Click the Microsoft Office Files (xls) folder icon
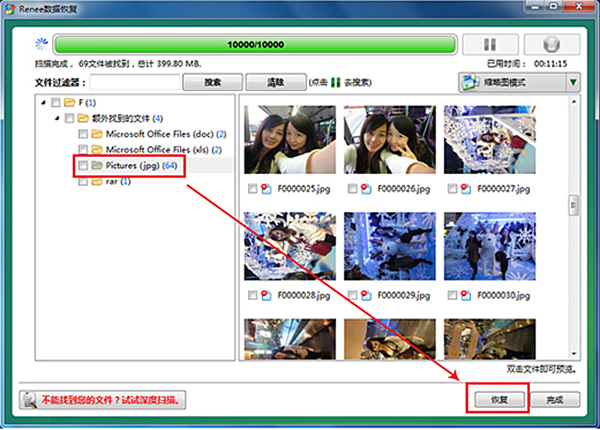 pyautogui.click(x=97, y=149)
